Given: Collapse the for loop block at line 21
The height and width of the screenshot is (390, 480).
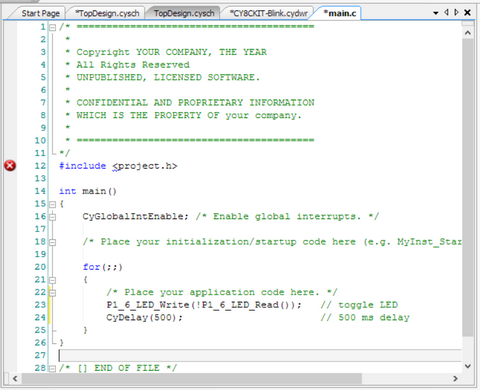Looking at the screenshot, I should 52,280.
